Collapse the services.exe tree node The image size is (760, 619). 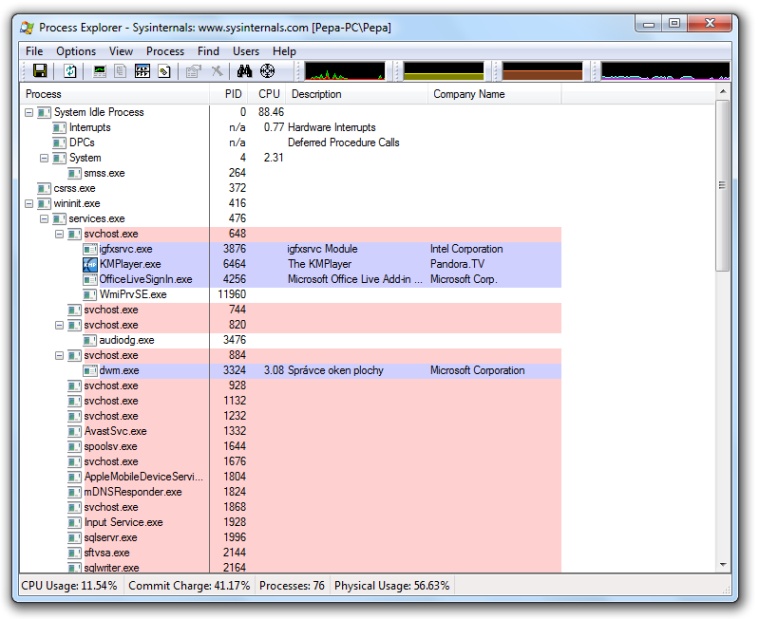(44, 219)
